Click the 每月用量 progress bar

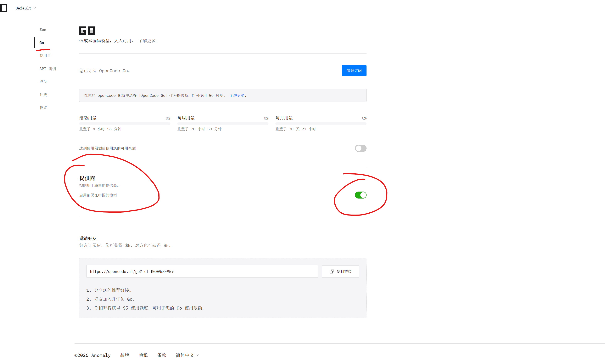tap(321, 124)
